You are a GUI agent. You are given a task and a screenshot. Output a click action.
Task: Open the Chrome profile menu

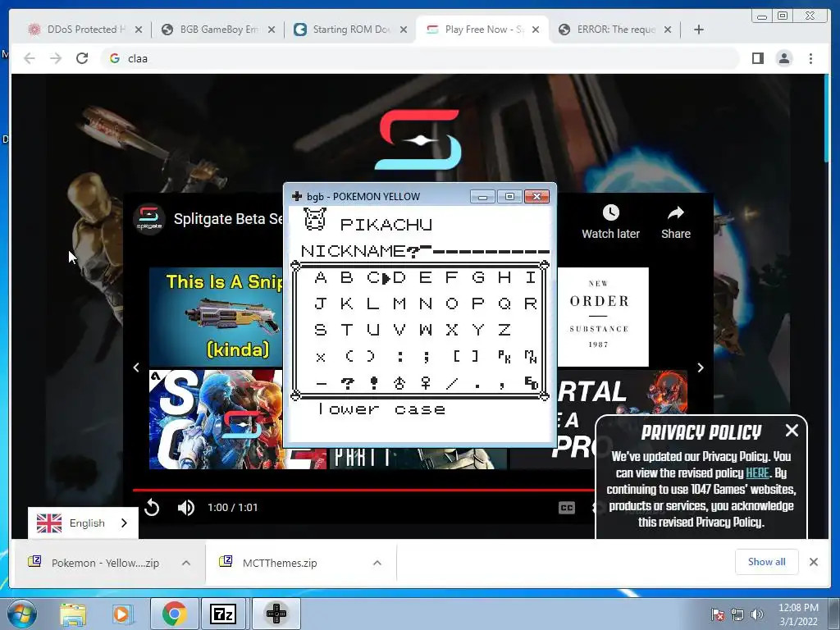click(783, 58)
